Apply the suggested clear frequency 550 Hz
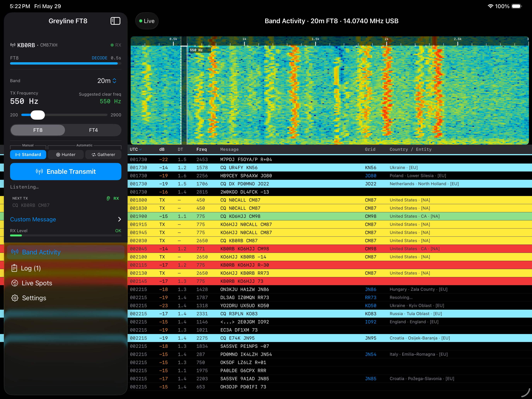This screenshot has height=399, width=532. click(110, 101)
